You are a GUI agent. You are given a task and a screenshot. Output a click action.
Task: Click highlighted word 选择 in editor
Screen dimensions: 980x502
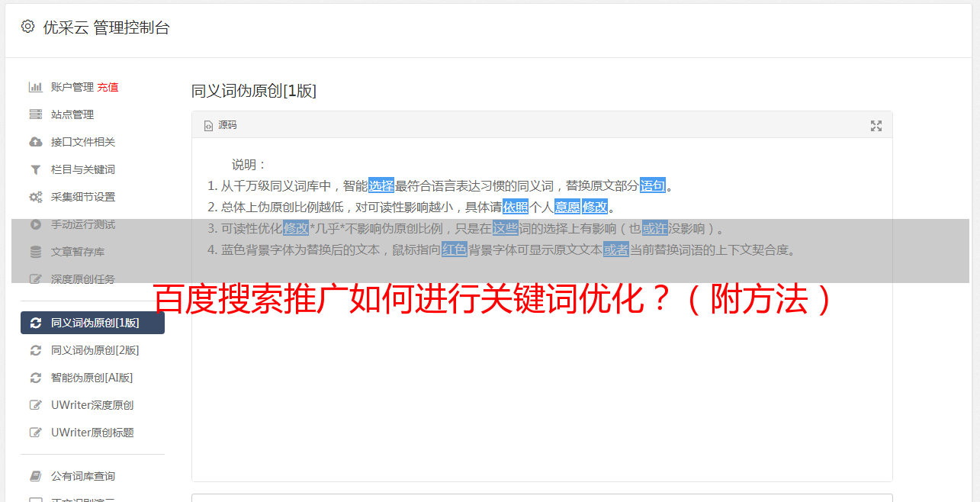coord(381,185)
